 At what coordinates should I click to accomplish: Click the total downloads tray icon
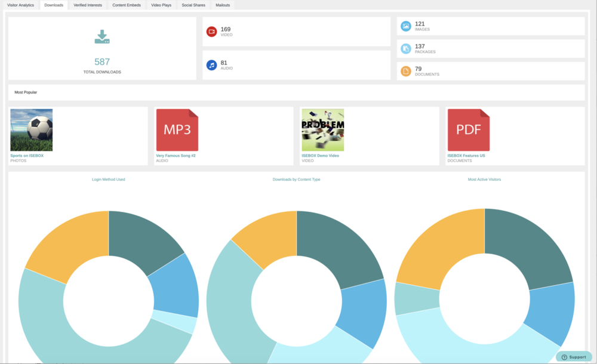(x=102, y=37)
